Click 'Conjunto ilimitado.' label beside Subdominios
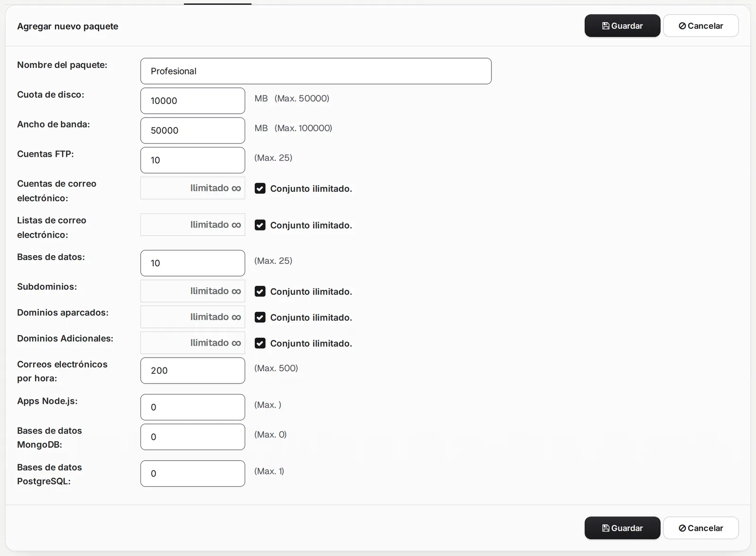Viewport: 756px width, 556px height. pos(311,291)
